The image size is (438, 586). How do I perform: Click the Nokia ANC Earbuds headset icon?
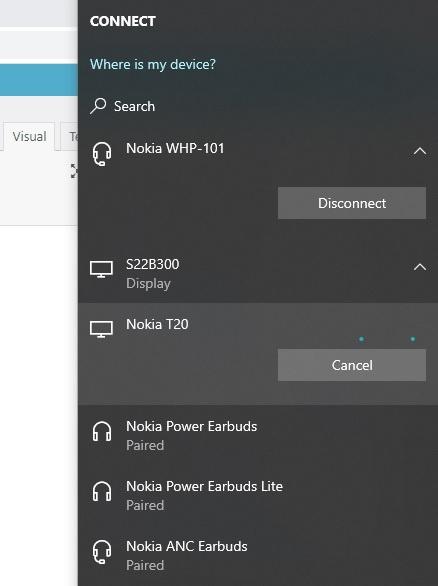(x=102, y=552)
